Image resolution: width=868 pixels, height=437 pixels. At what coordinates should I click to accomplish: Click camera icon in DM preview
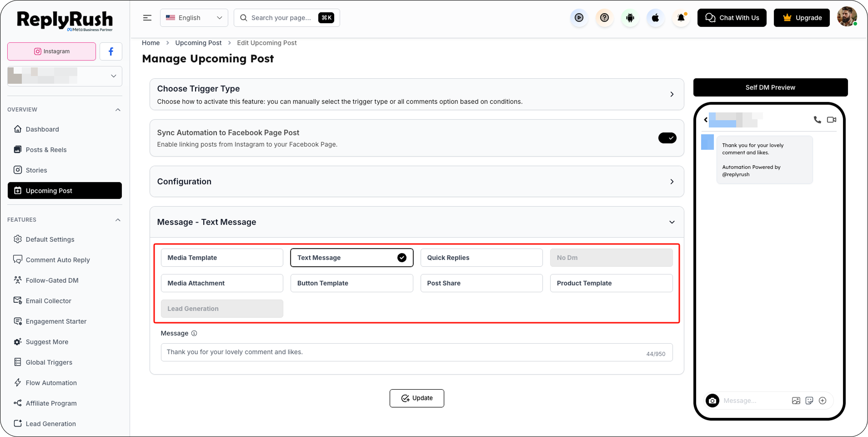pos(712,401)
